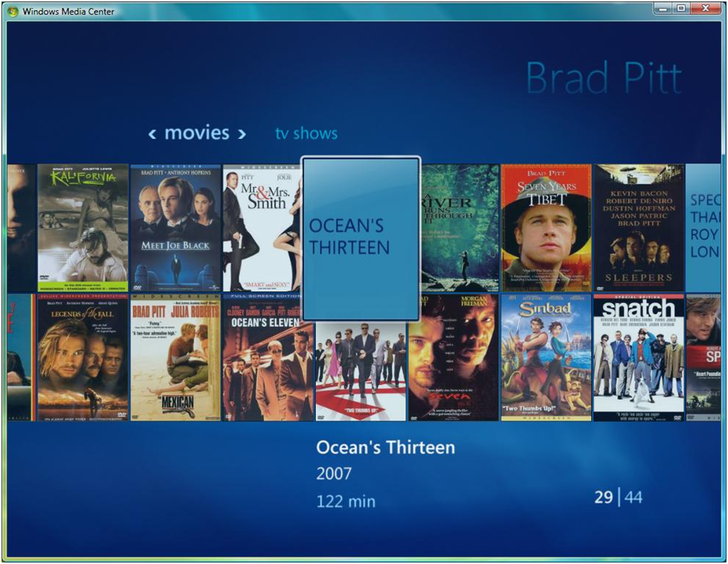Click the 2007 release year text
Image resolution: width=728 pixels, height=564 pixels.
tap(334, 473)
